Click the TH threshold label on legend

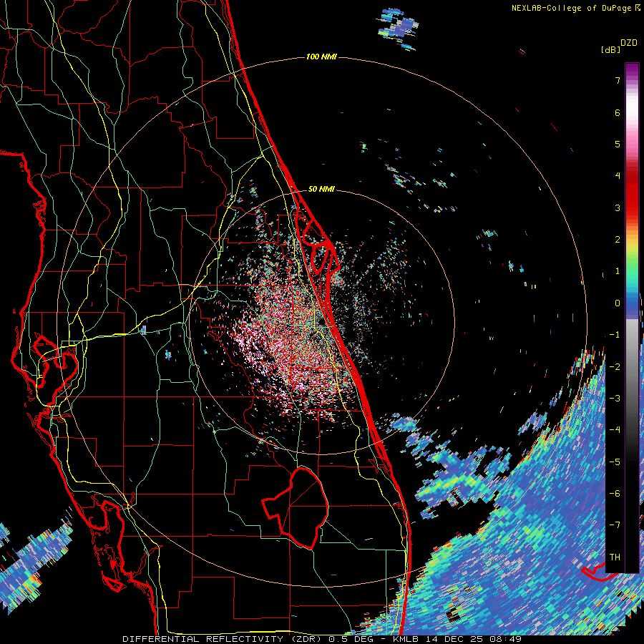pyautogui.click(x=615, y=557)
